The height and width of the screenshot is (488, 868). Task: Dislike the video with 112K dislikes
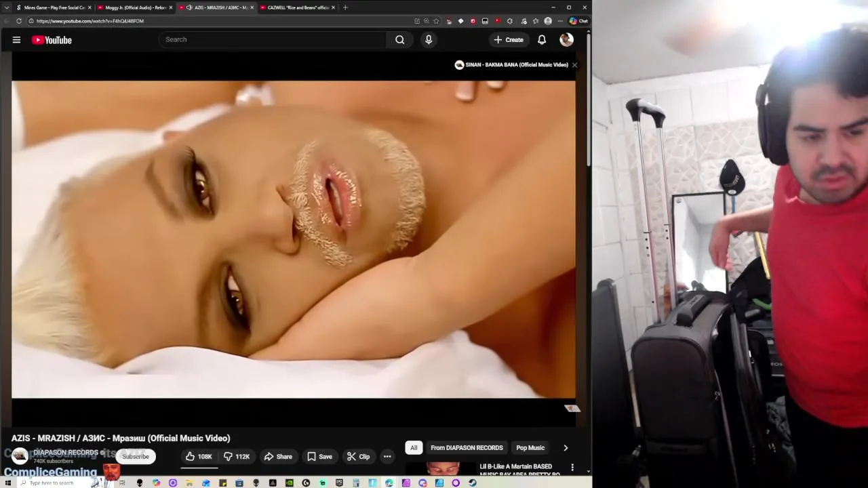[237, 457]
